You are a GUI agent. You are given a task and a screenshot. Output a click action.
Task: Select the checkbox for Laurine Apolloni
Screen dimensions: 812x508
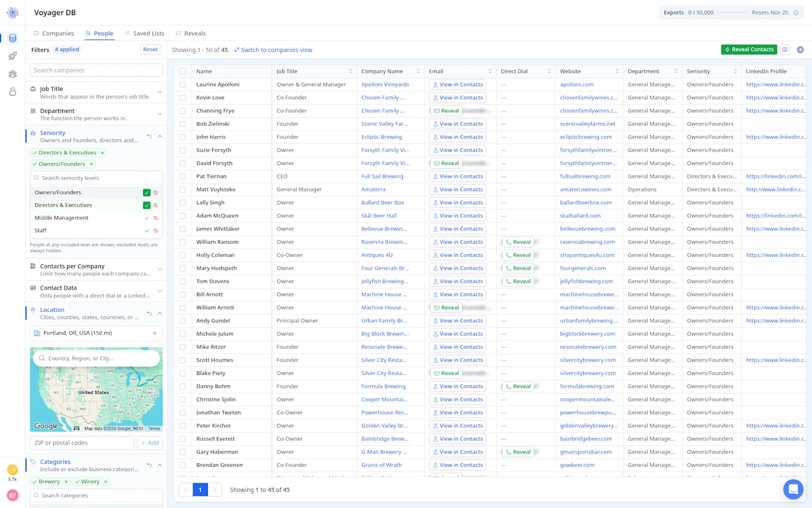(x=182, y=85)
